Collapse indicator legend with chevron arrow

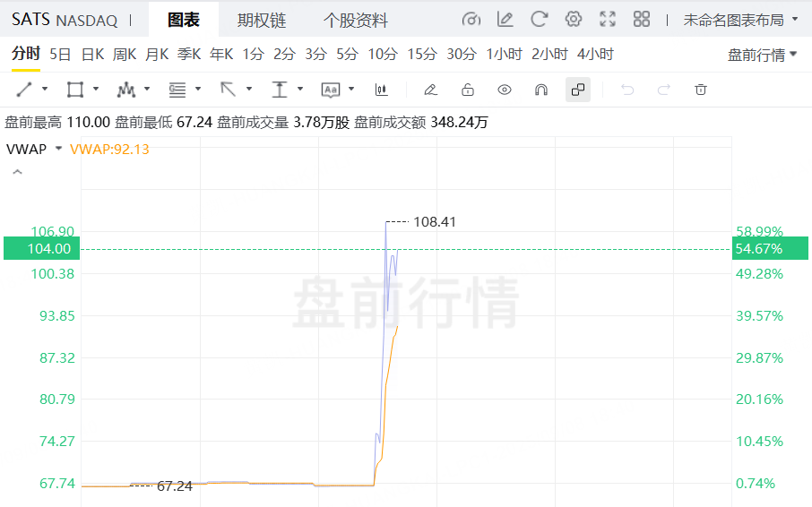point(16,173)
